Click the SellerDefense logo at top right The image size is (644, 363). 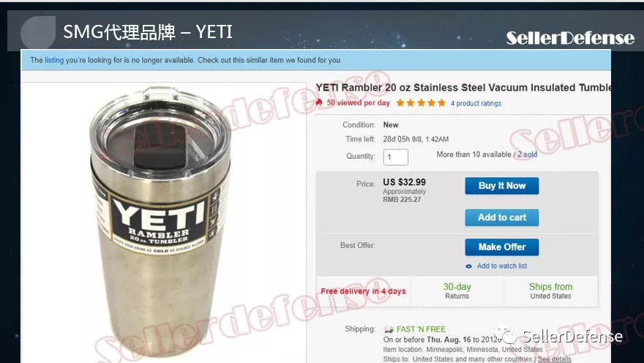570,38
